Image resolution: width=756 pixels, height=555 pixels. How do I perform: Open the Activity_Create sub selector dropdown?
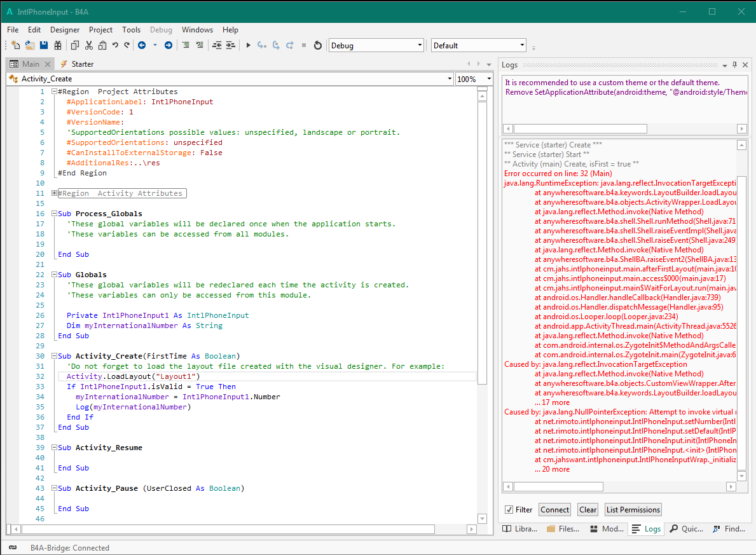pos(449,79)
